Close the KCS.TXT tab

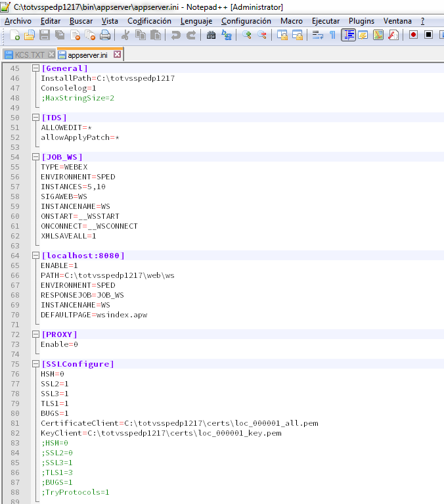tap(51, 55)
